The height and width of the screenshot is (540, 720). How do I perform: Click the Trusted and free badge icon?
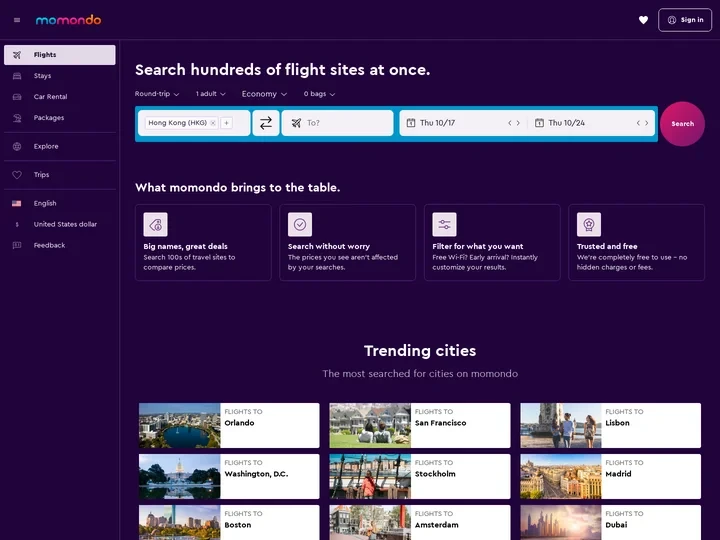coord(589,225)
